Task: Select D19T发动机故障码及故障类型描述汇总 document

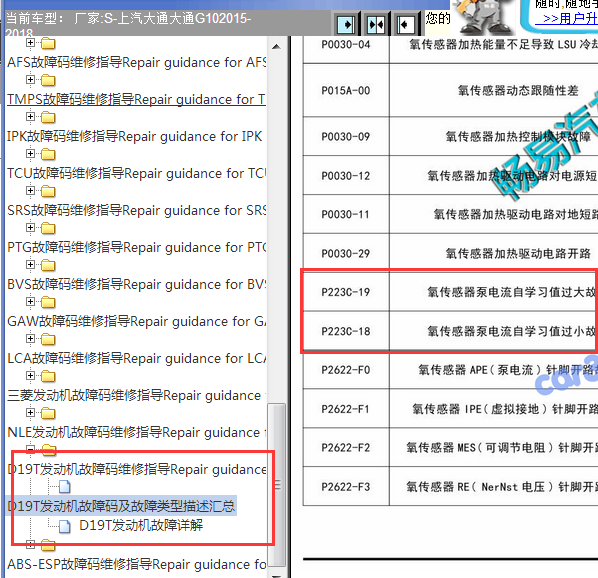Action: pos(121,506)
